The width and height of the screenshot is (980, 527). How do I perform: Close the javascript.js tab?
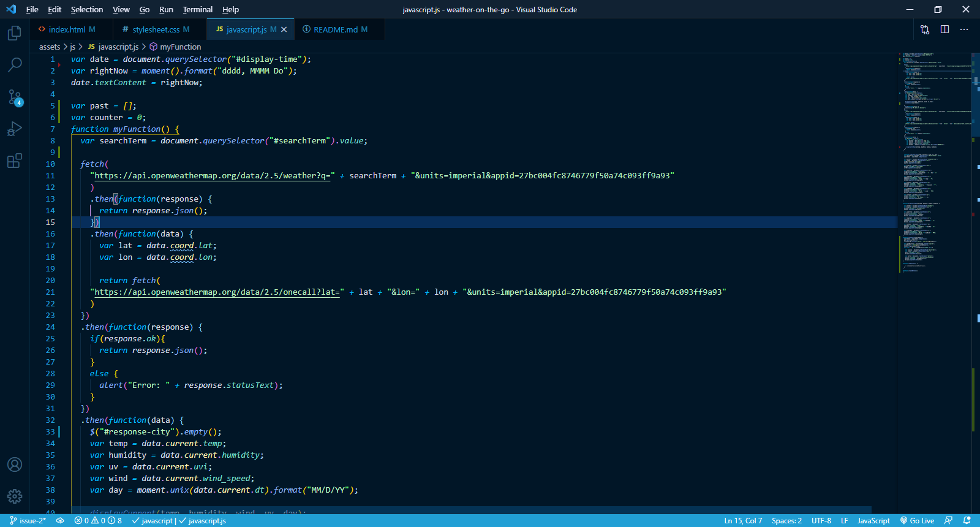tap(284, 29)
